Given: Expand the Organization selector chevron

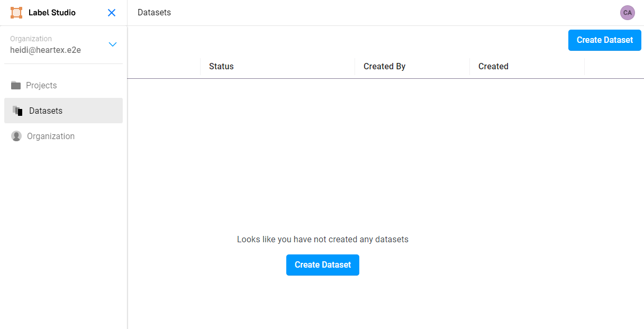Looking at the screenshot, I should coord(112,44).
